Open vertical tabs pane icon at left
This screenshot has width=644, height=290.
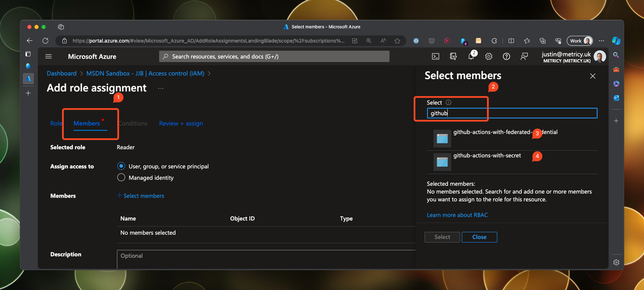click(28, 54)
